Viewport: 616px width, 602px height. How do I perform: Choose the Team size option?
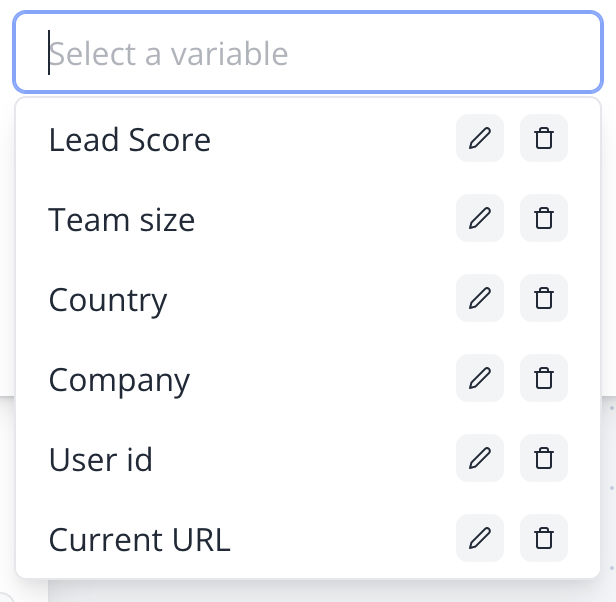coord(122,220)
